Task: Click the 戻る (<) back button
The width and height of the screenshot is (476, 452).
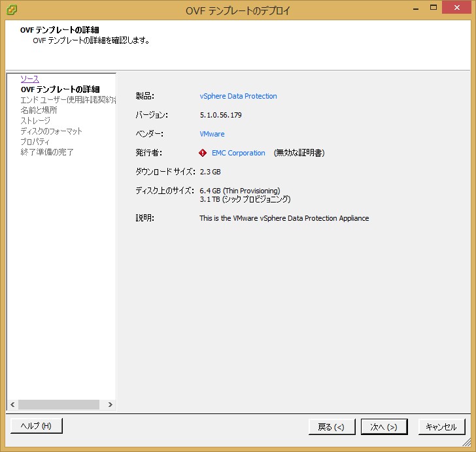Action: click(x=331, y=427)
